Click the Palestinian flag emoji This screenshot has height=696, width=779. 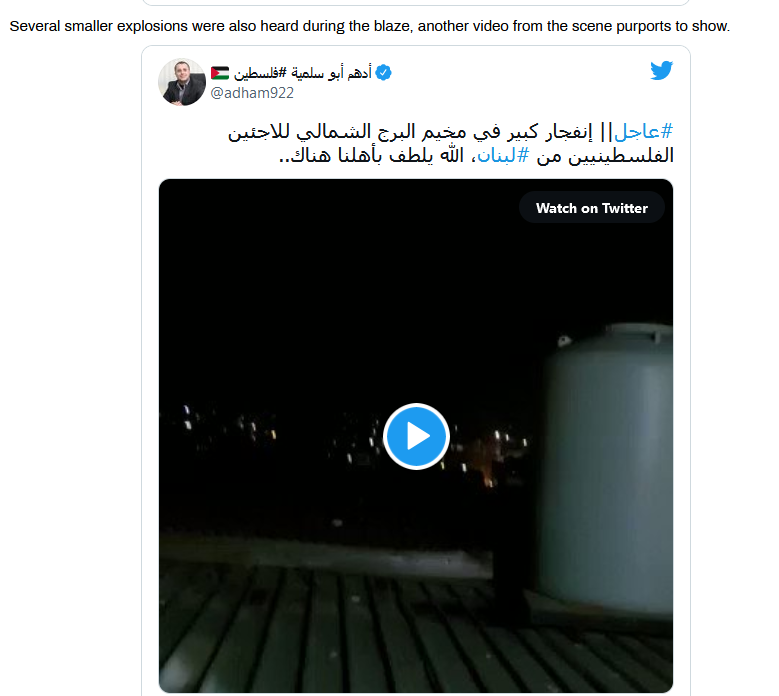point(220,73)
